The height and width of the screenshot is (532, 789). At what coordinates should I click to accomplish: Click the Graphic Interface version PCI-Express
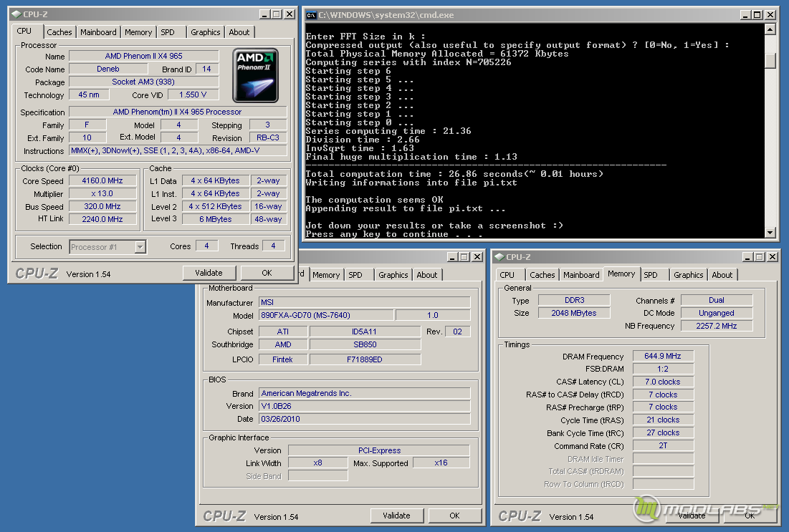[x=379, y=450]
